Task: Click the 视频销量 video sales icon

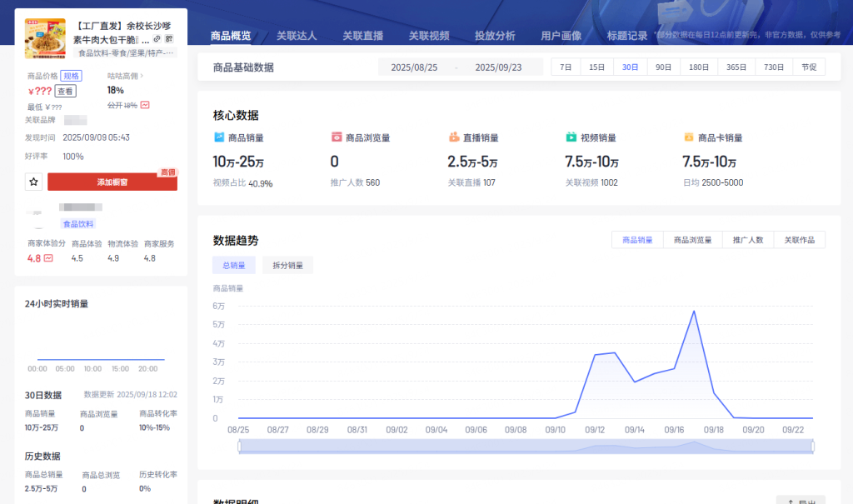Action: (571, 137)
